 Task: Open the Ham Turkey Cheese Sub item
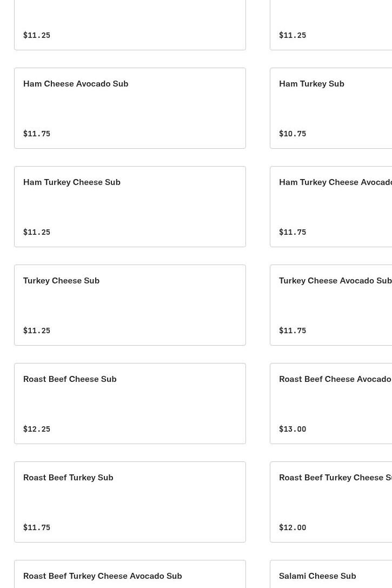130,207
